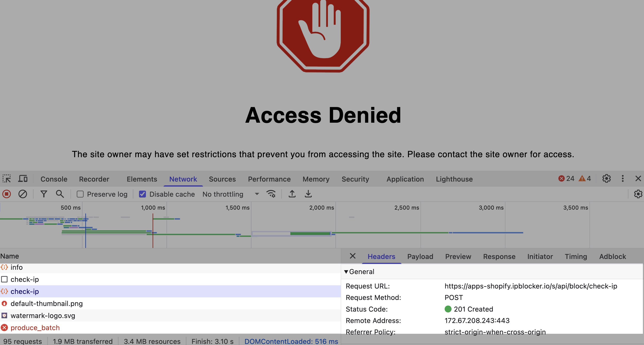Open the Sources tab

[x=222, y=179]
